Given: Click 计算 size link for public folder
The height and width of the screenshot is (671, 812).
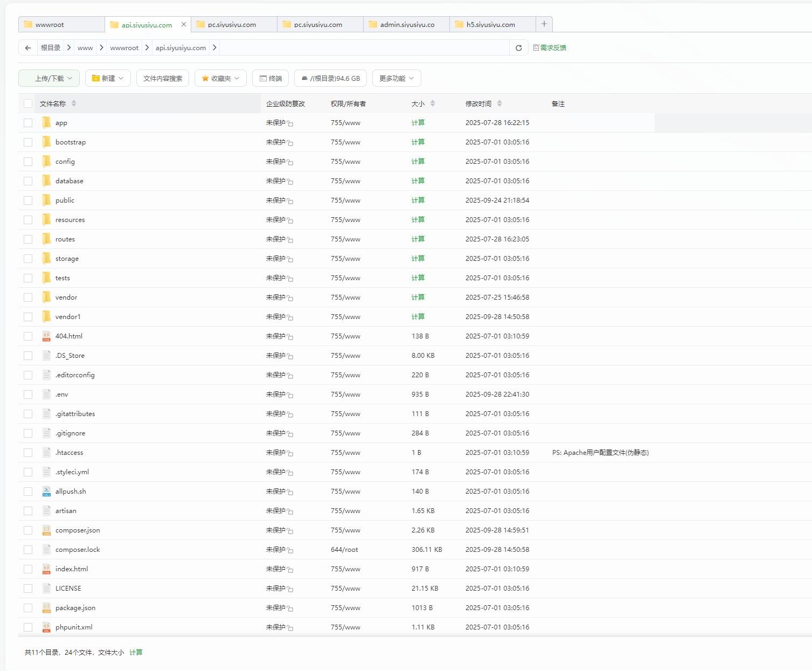Looking at the screenshot, I should (418, 200).
